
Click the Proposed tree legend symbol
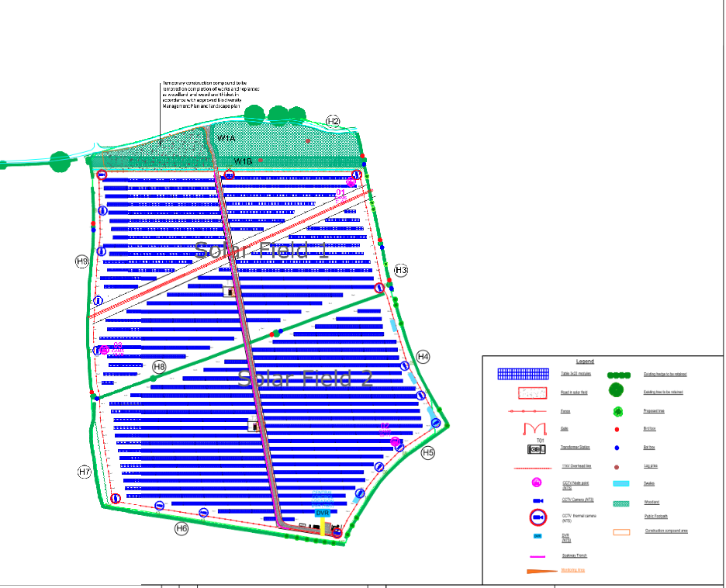(x=617, y=411)
